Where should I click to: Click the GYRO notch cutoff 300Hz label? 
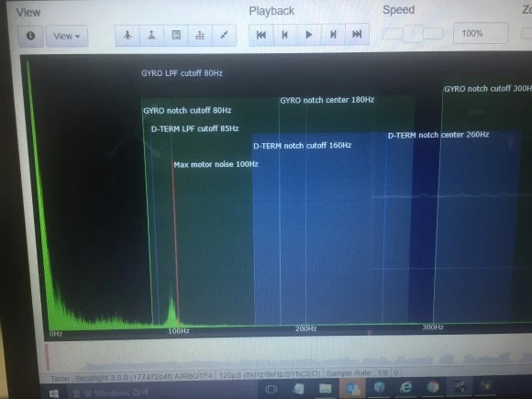pyautogui.click(x=488, y=89)
